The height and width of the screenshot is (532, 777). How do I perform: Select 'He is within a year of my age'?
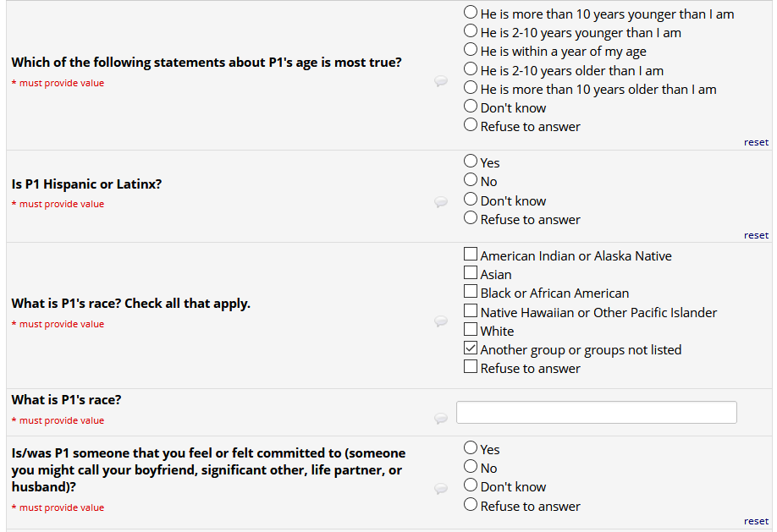click(x=471, y=51)
